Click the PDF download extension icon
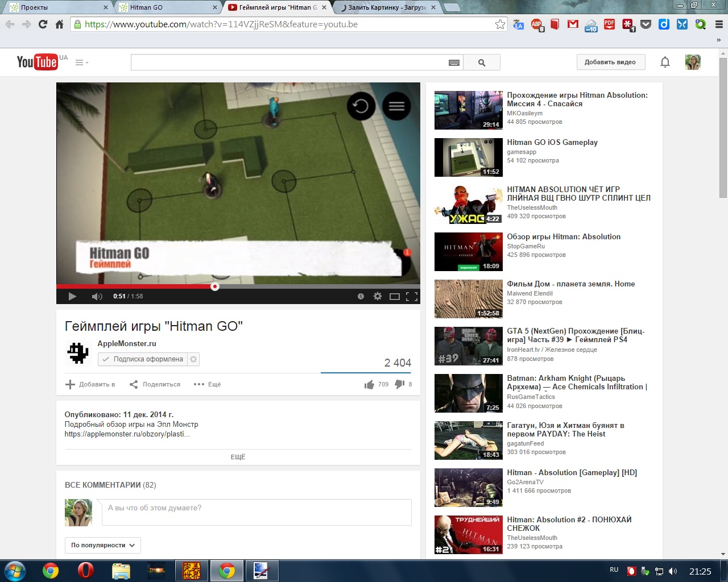This screenshot has height=582, width=728. (609, 24)
